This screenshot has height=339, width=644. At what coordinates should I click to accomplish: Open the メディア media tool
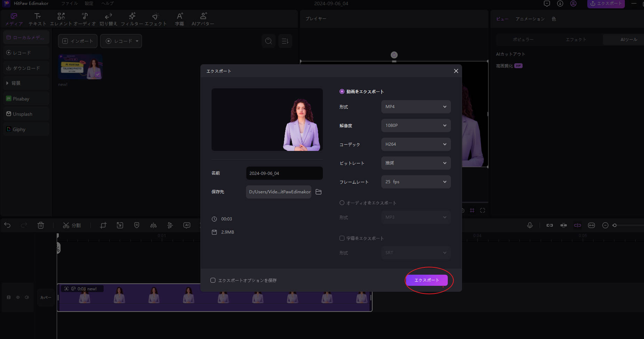[14, 19]
